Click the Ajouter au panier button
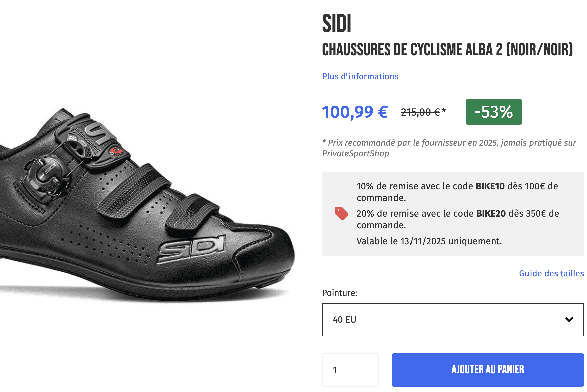Viewport: 587px width, 392px height. click(x=487, y=370)
